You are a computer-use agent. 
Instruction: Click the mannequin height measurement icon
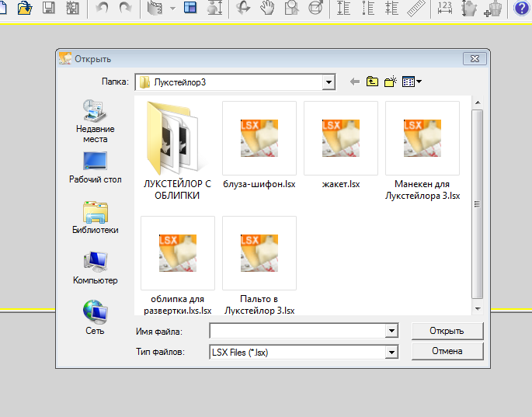pos(215,8)
